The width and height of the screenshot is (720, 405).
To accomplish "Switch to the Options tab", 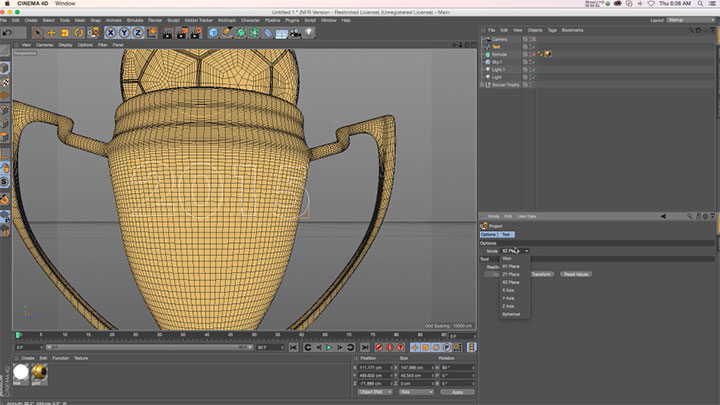I will pos(488,235).
